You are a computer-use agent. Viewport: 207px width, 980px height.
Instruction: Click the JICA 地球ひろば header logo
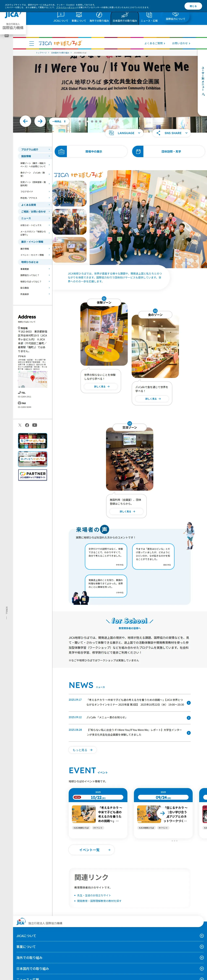coord(60,43)
